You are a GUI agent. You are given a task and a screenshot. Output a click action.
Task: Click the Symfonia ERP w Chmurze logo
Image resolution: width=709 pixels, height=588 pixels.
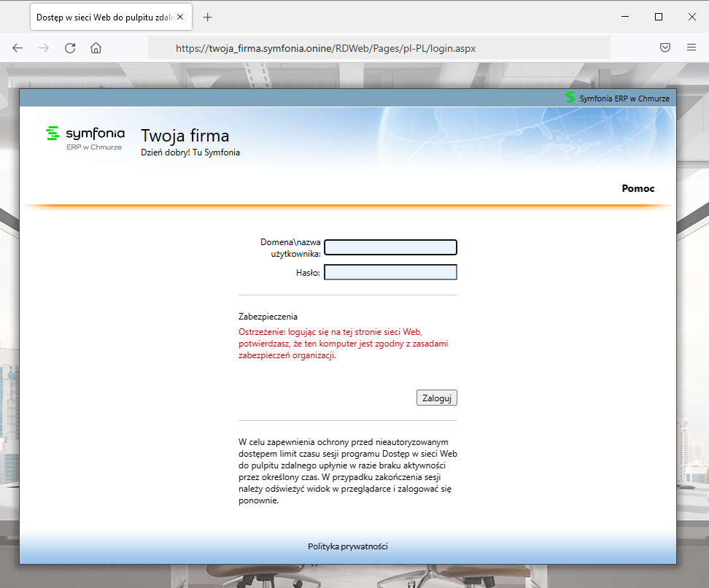(85, 138)
